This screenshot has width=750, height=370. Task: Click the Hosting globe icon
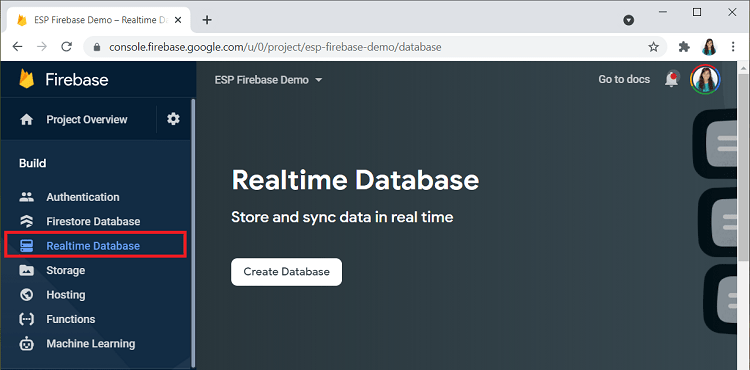(27, 294)
